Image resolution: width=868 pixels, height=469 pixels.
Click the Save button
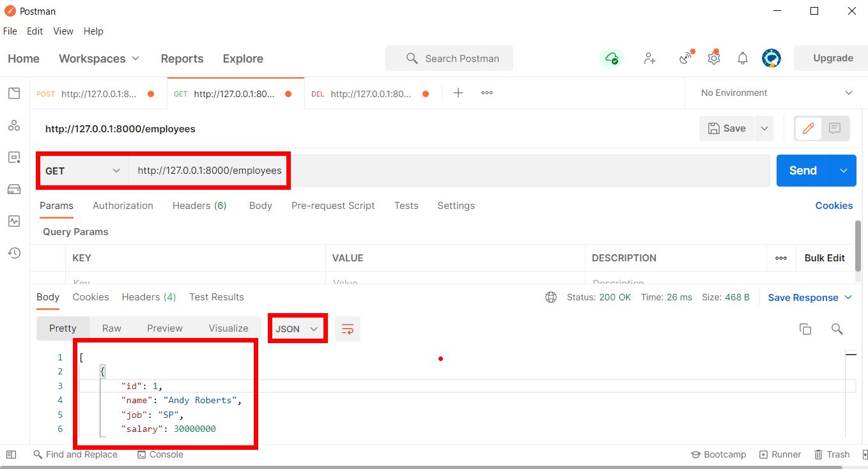coord(727,128)
